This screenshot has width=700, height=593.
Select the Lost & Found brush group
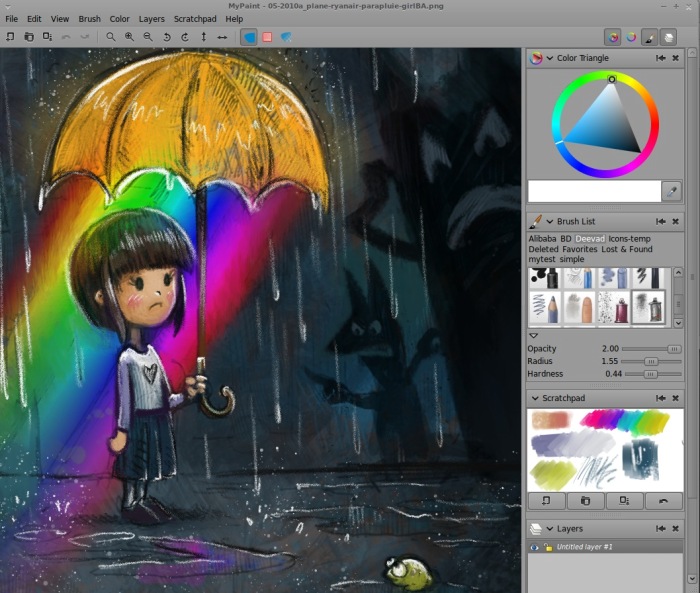click(x=629, y=249)
